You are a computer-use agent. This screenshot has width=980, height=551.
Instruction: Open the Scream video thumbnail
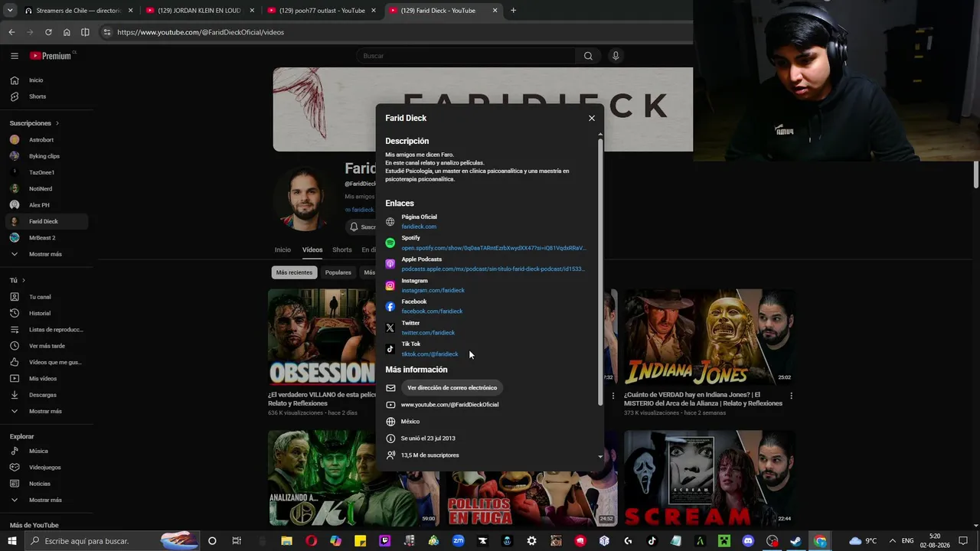709,478
